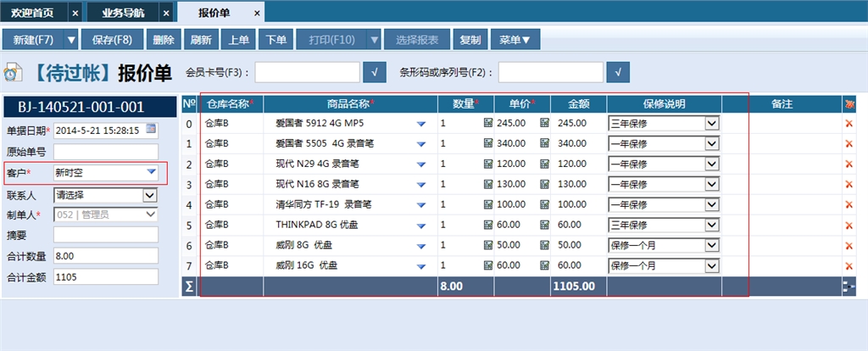Open the 联系人 dropdown list
The width and height of the screenshot is (868, 351).
tap(150, 195)
